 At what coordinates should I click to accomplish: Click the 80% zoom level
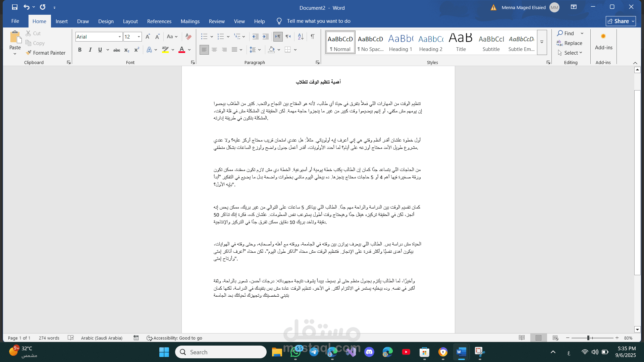click(x=628, y=338)
